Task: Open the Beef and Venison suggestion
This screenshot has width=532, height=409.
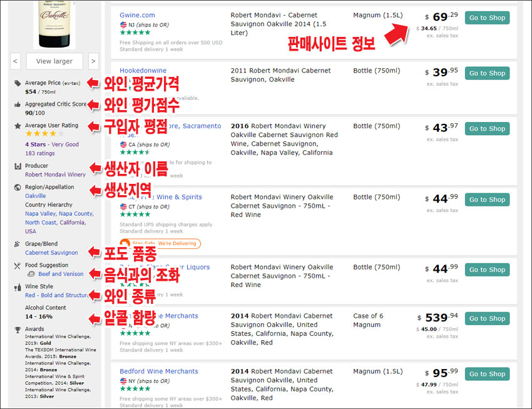Action: [61, 274]
